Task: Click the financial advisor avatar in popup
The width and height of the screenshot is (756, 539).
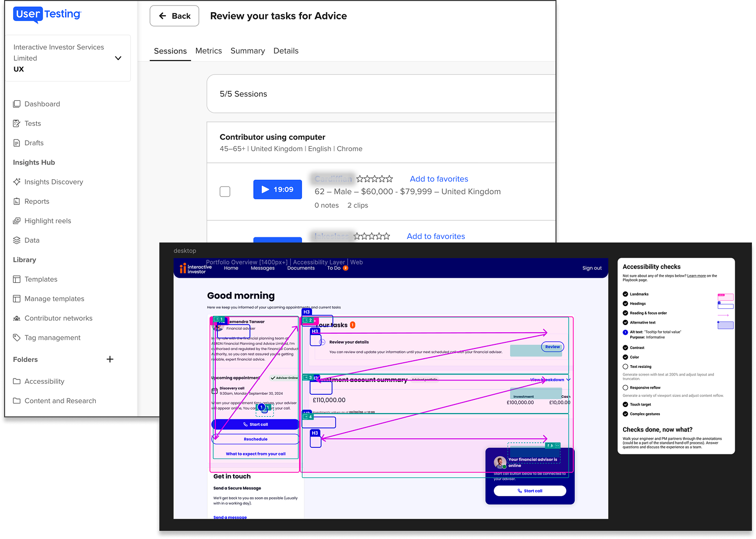Action: tap(500, 462)
